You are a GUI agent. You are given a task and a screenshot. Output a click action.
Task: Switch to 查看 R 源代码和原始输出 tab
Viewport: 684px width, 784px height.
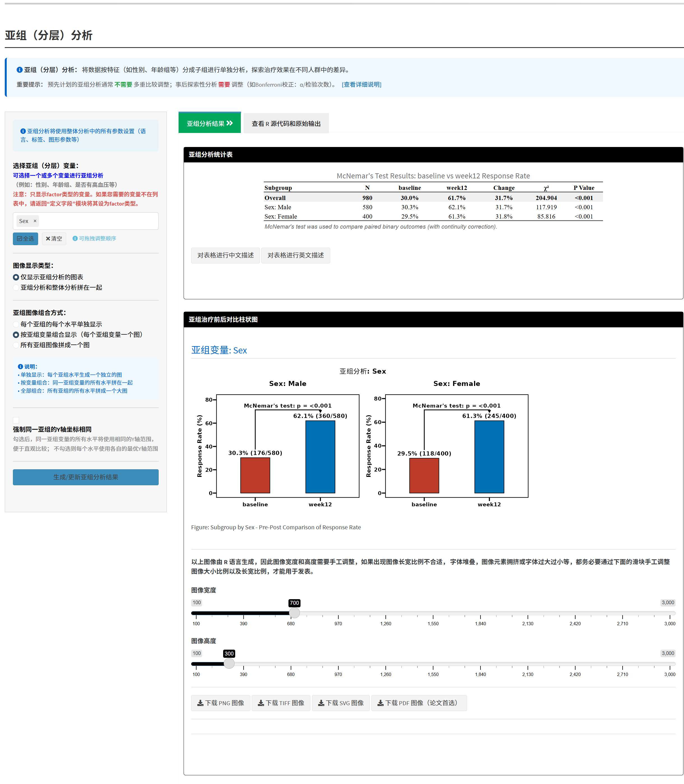tap(286, 124)
